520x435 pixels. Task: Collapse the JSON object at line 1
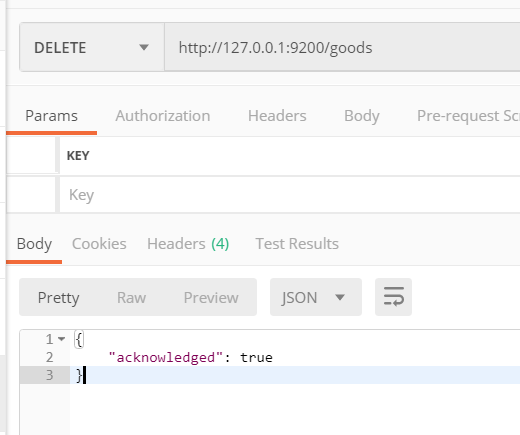click(x=61, y=339)
